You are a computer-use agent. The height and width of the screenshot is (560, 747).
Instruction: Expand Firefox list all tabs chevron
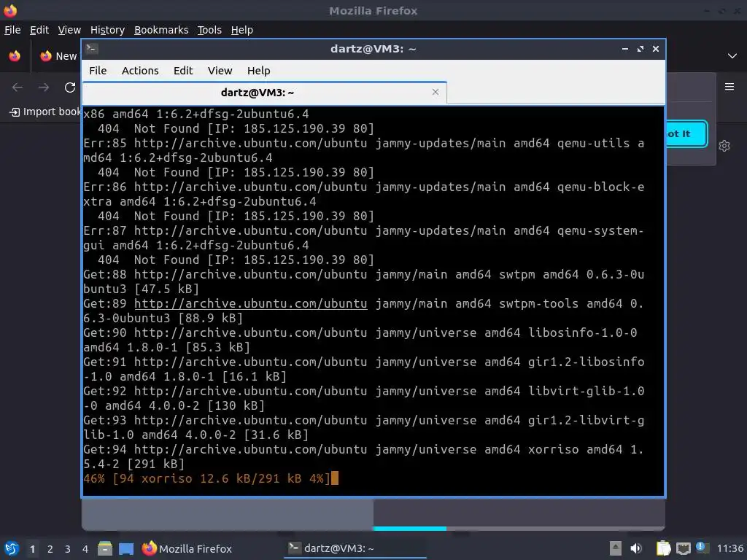732,55
